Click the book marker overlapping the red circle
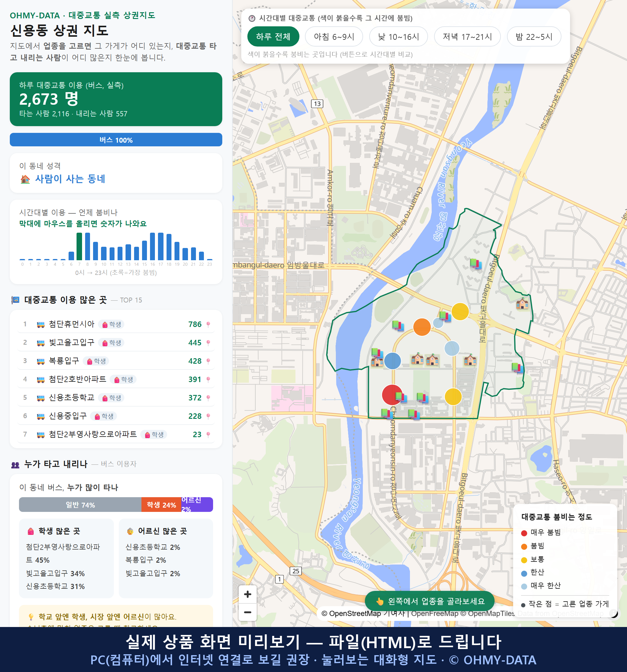Viewport: 627px width, 672px height. coord(401,397)
